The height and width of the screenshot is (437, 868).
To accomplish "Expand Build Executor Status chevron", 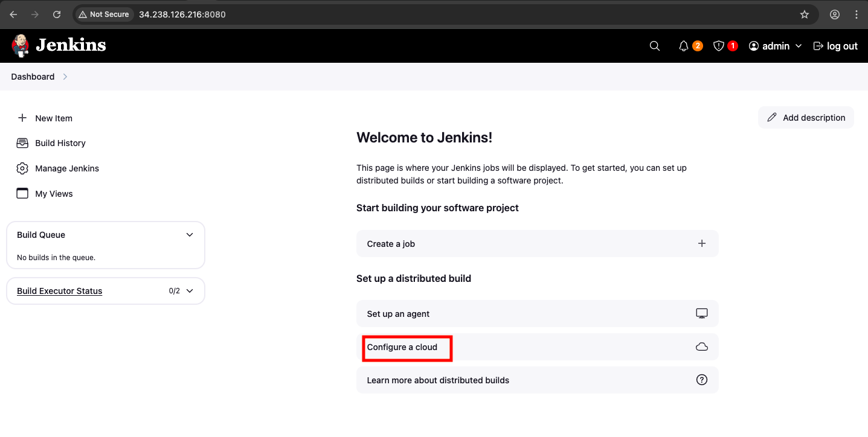I will (x=190, y=291).
